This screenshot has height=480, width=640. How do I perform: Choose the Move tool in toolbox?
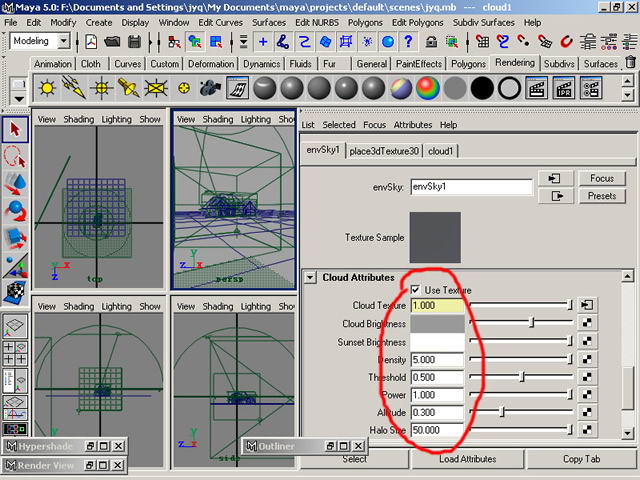point(15,183)
